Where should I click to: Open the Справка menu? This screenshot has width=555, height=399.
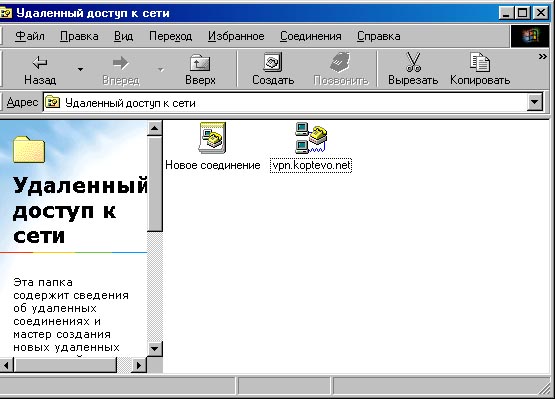tap(378, 36)
